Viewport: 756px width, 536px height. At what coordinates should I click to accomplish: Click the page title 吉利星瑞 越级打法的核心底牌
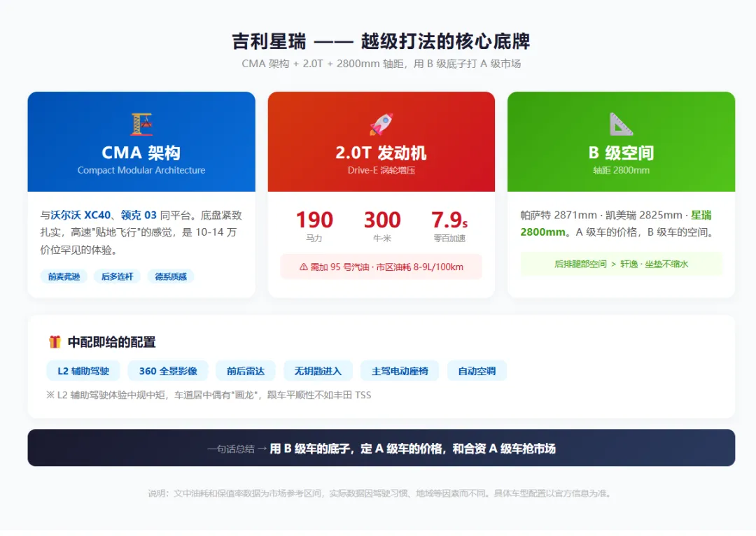tap(381, 41)
